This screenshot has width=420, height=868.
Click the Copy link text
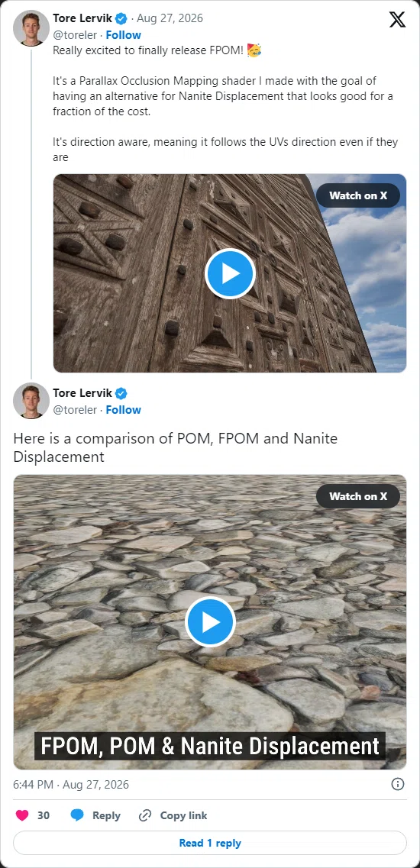pos(183,815)
